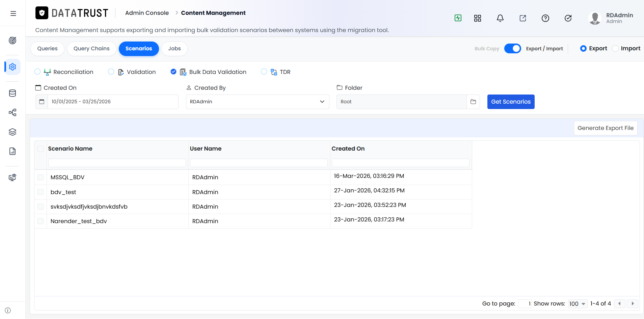Image resolution: width=644 pixels, height=319 pixels.
Task: Click the User Name filter box
Action: click(259, 163)
